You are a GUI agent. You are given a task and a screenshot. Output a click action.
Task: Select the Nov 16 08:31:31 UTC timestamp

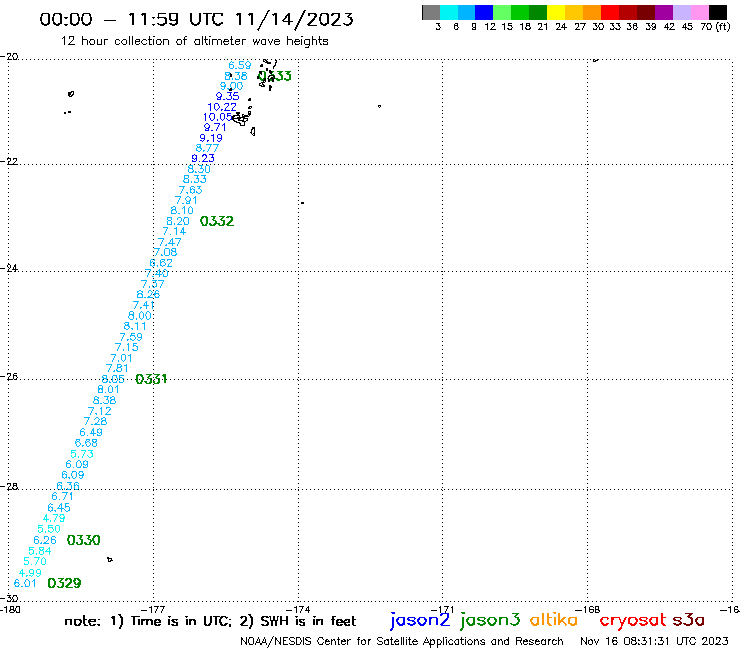[x=654, y=641]
